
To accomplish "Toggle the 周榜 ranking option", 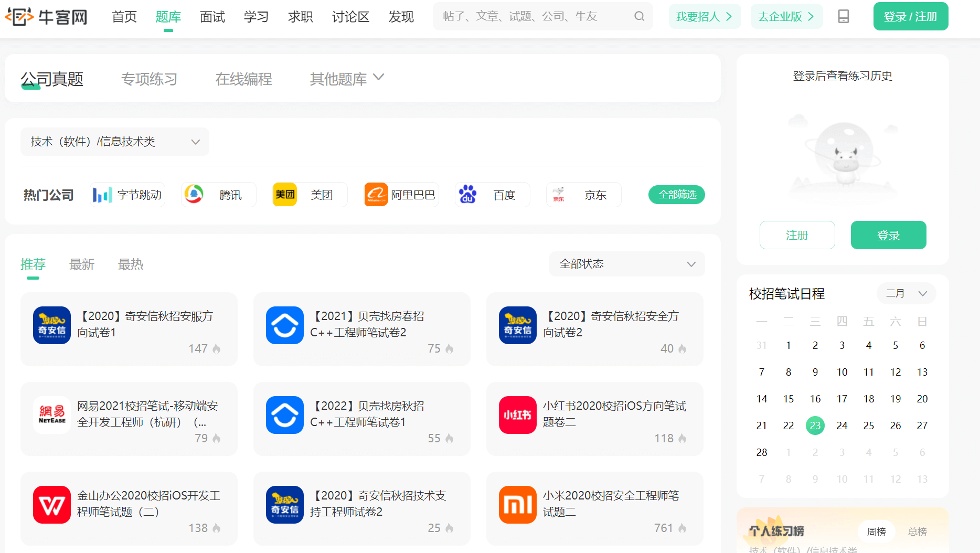I will [876, 532].
